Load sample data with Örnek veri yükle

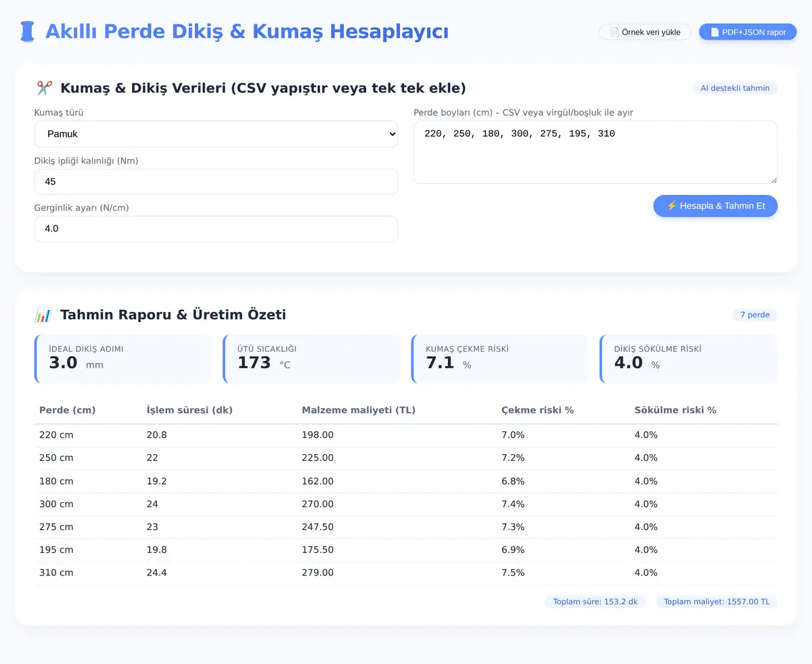click(645, 32)
